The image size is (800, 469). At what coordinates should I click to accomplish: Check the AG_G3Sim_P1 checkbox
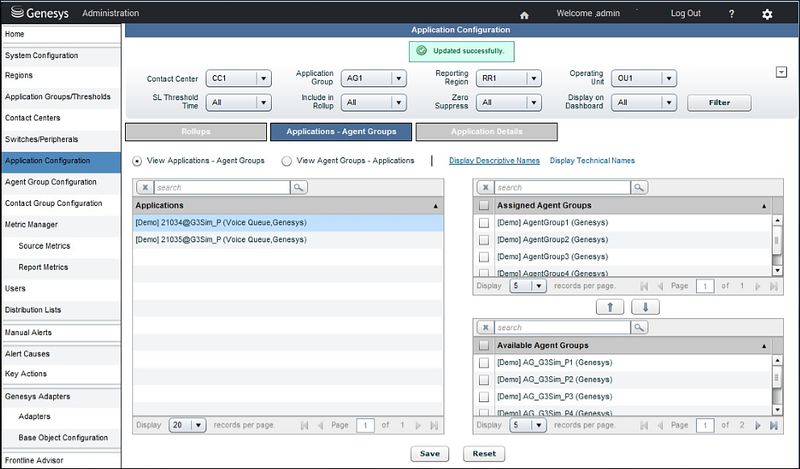(484, 363)
